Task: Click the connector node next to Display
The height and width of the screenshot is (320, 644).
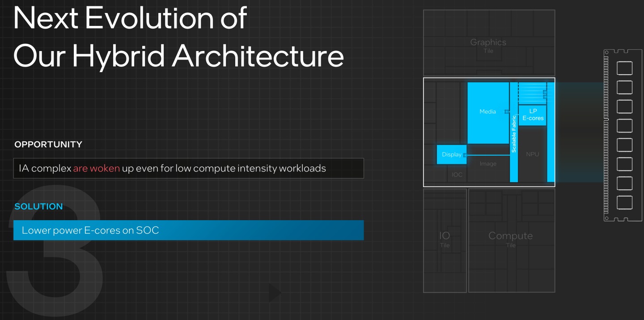Action: [x=465, y=155]
